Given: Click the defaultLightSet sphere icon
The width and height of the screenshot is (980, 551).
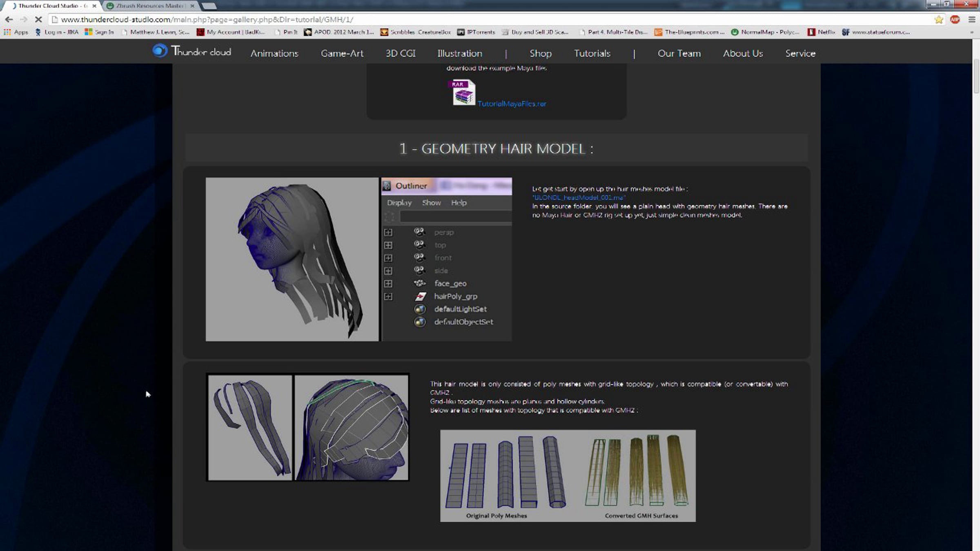Looking at the screenshot, I should click(420, 309).
